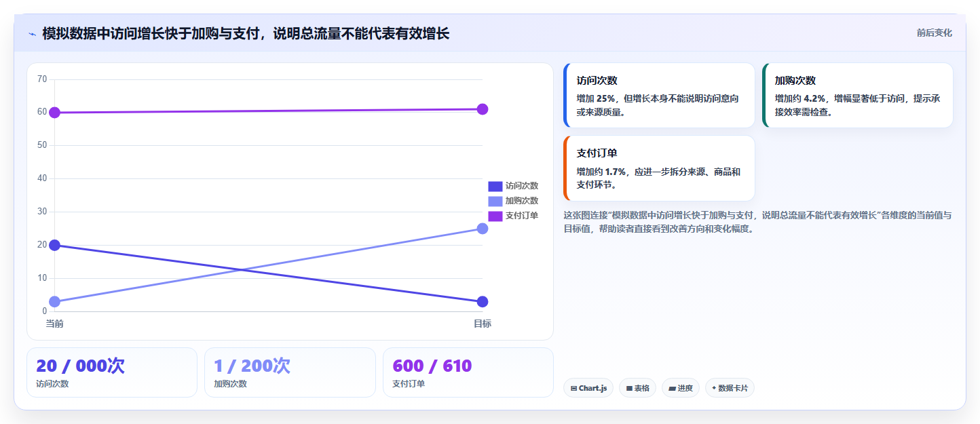Viewport: 980px width, 424px height.
Task: Click 访问次数 legend label
Action: (522, 186)
